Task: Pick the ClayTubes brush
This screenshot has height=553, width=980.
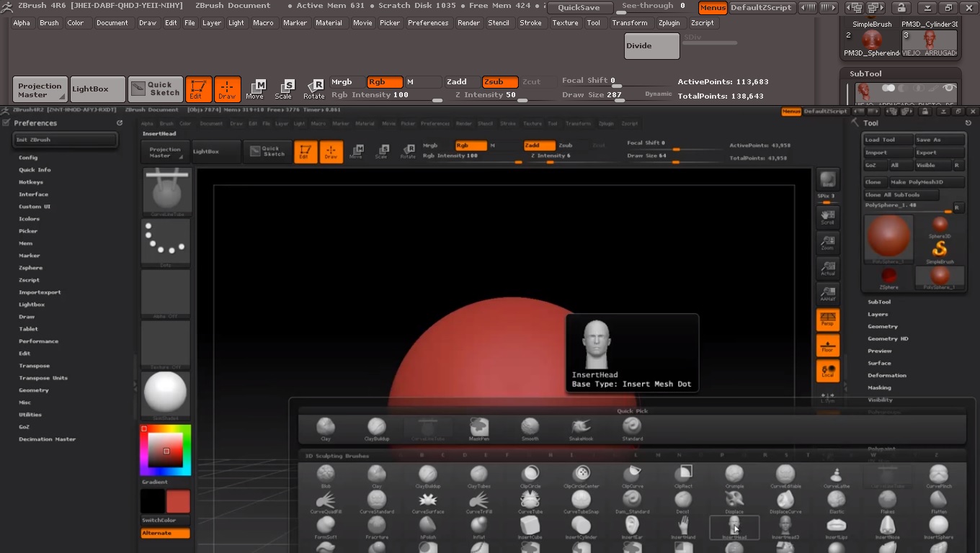Action: click(479, 477)
